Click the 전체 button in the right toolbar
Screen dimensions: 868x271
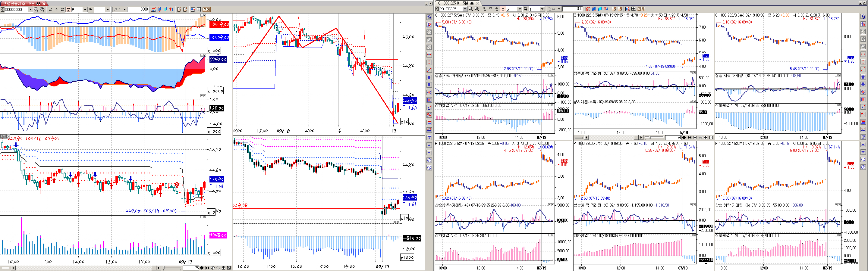coord(641,9)
